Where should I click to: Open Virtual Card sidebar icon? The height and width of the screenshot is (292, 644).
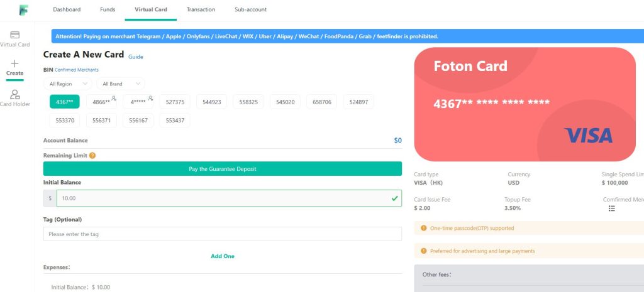point(15,35)
